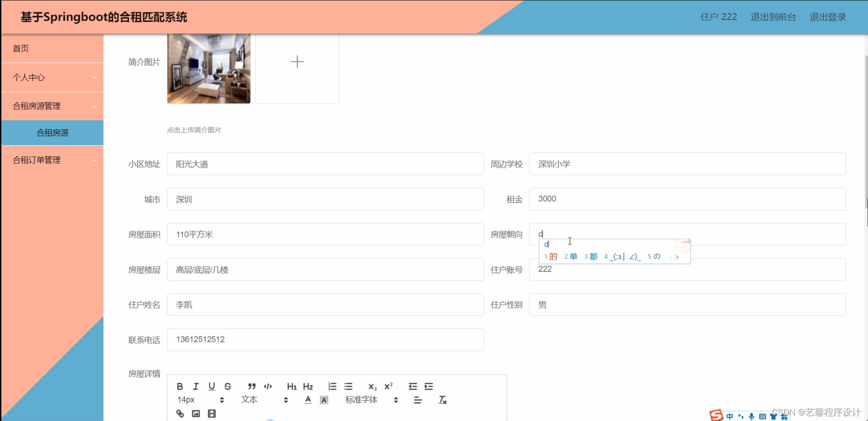The image size is (868, 421).
Task: Toggle the ordered list formatting
Action: (x=332, y=386)
